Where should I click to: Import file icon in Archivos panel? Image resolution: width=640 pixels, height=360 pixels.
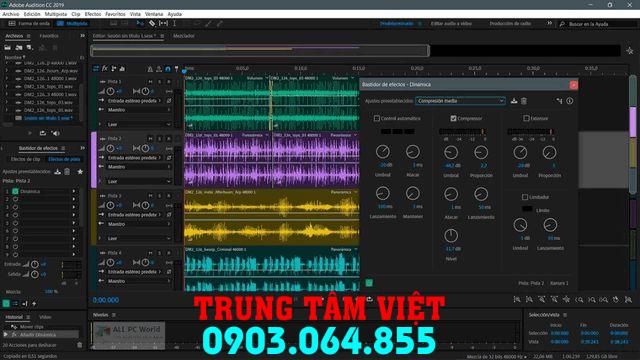pos(19,48)
